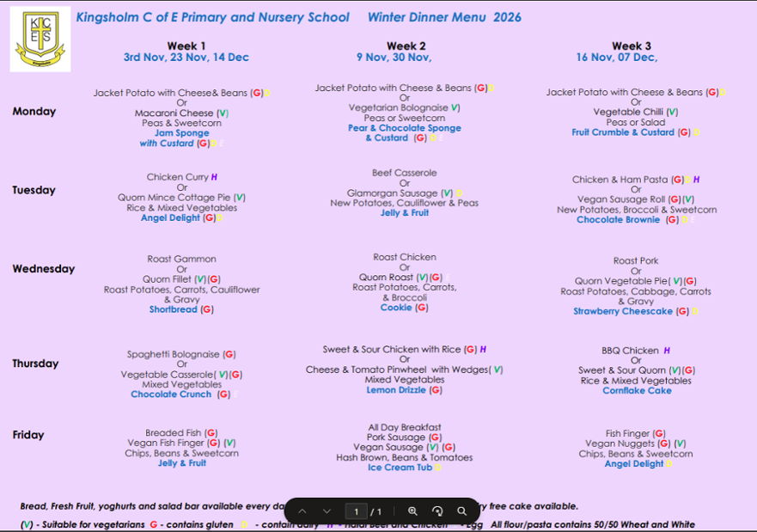
Task: Click '(V) - Suitable for vegetarians' legend
Action: tap(82, 524)
